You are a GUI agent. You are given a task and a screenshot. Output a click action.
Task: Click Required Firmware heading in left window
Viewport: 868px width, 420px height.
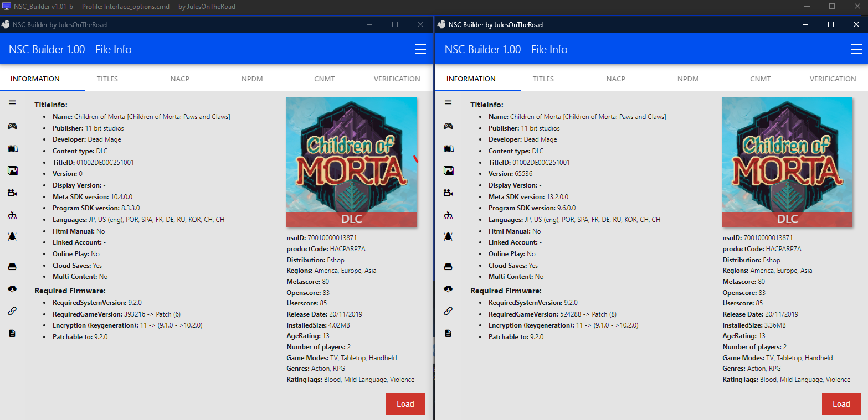(70, 291)
